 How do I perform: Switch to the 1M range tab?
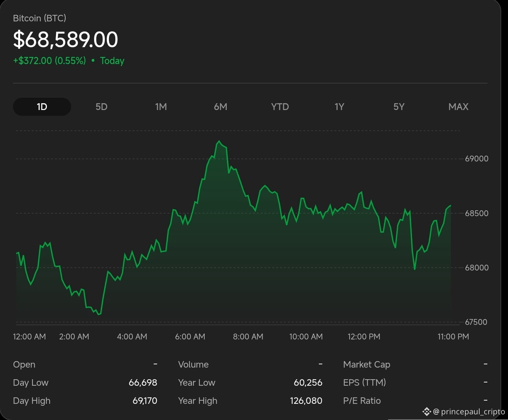pos(161,107)
